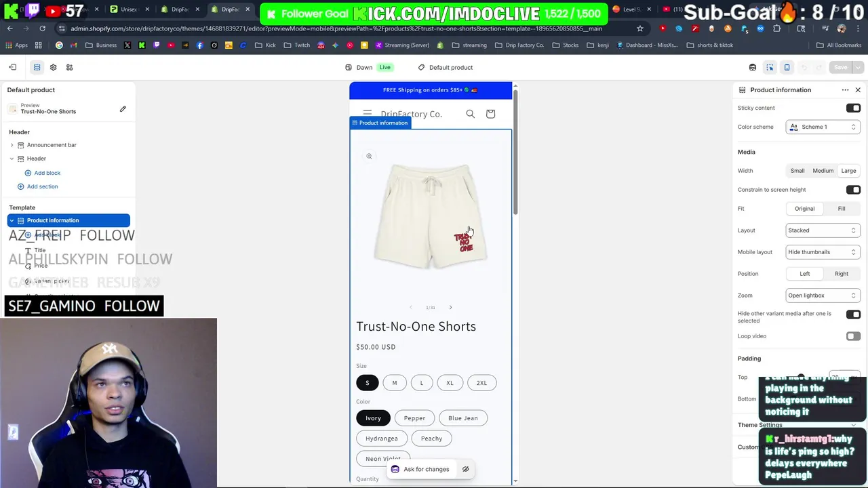Open the Facebook bookmark icon
The height and width of the screenshot is (488, 868).
(199, 45)
